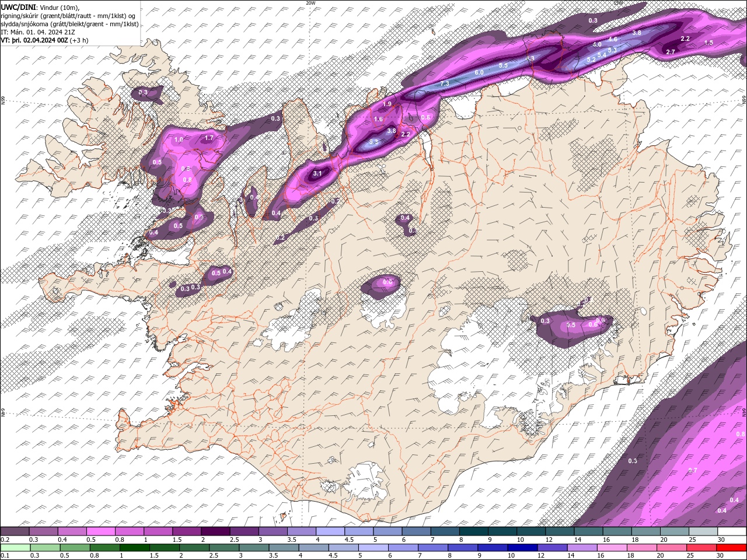
Task: Select the 1.9 value on the north coast
Action: point(387,104)
